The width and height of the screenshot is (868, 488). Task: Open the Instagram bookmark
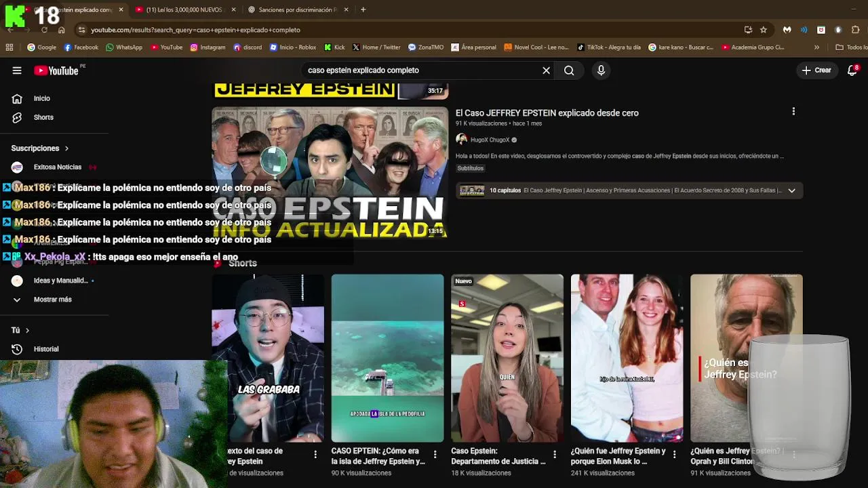[x=208, y=47]
